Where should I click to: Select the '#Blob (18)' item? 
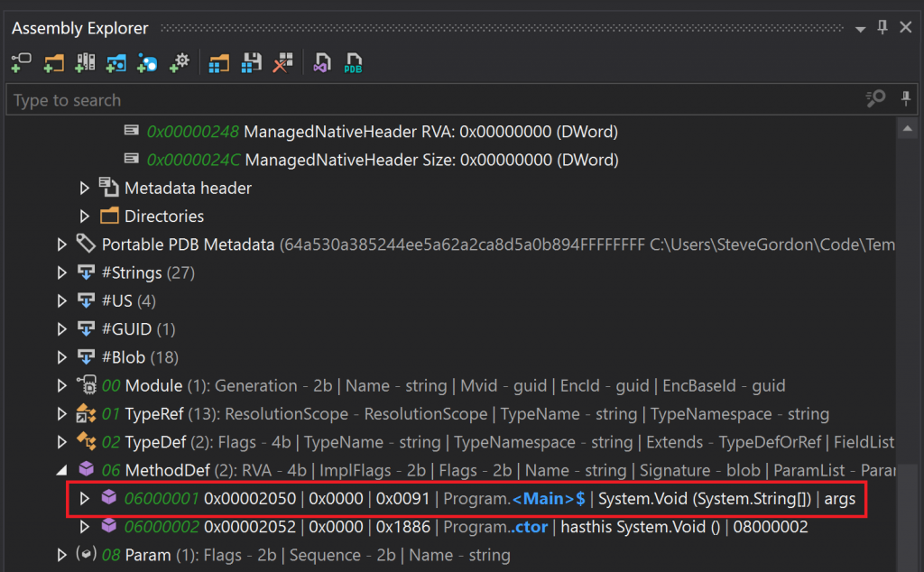(x=140, y=357)
